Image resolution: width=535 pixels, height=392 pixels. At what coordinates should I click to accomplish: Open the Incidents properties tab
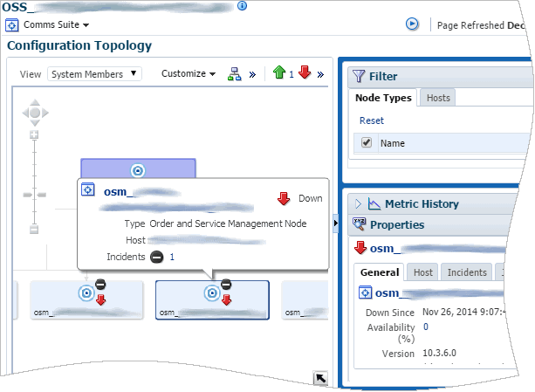pyautogui.click(x=467, y=272)
